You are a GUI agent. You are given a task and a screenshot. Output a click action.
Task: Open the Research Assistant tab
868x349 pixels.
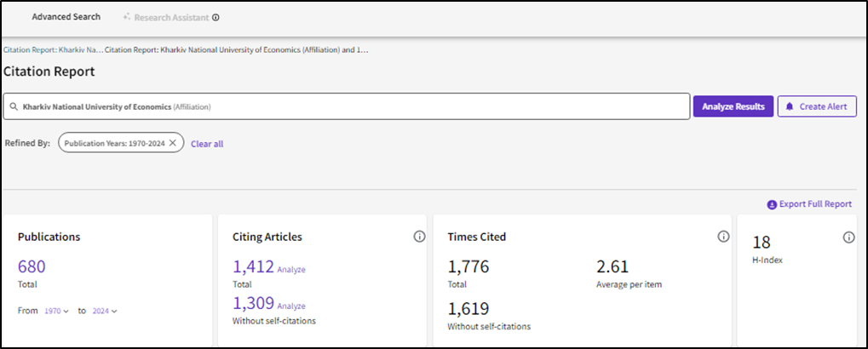170,17
